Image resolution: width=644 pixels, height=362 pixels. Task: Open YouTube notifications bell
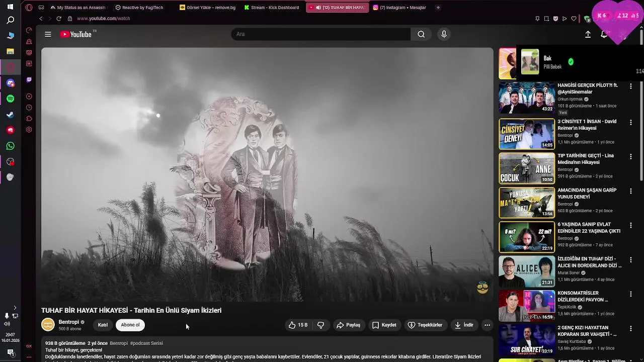pos(604,34)
